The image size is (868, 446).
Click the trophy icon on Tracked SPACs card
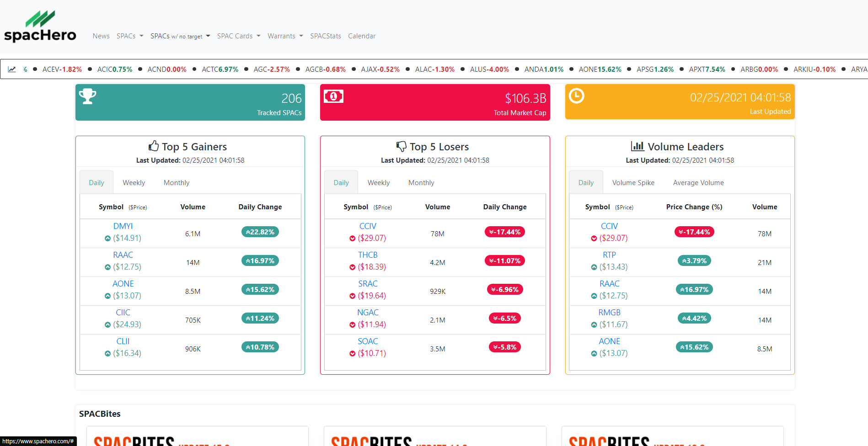(87, 96)
